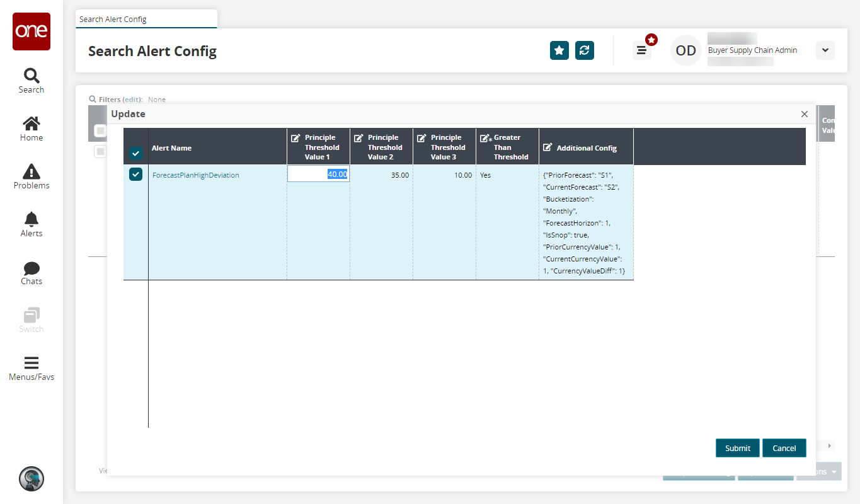Click the refresh page icon
Image resolution: width=860 pixels, height=504 pixels.
[585, 50]
